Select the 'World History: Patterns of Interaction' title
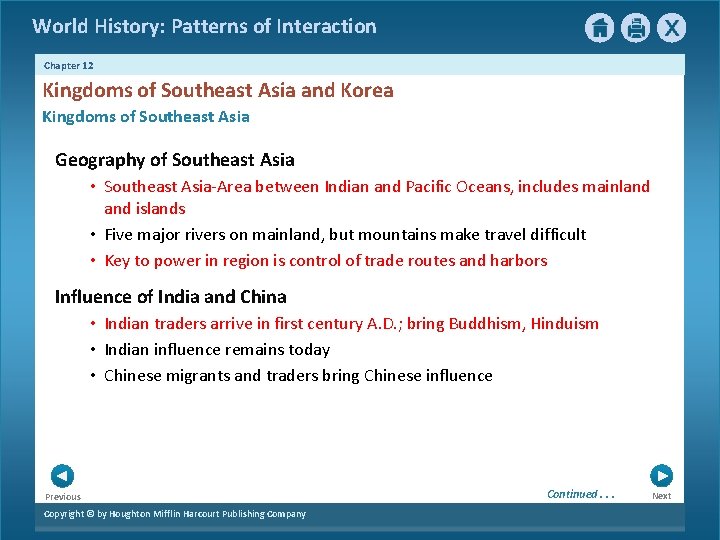This screenshot has width=720, height=540. pyautogui.click(x=204, y=26)
